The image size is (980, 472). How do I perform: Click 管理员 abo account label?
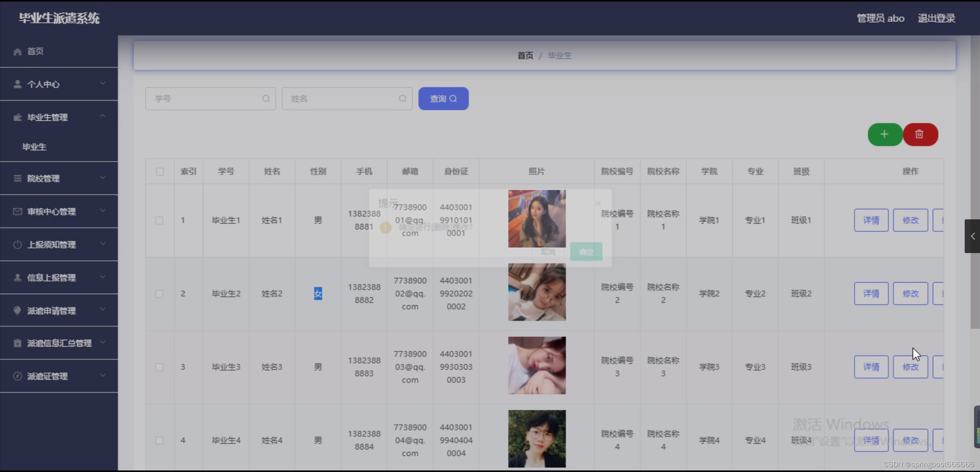coord(880,18)
